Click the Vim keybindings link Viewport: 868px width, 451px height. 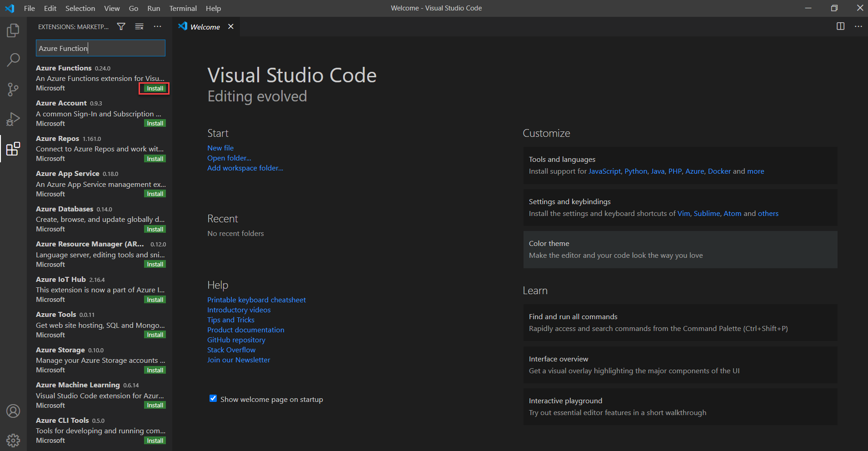[683, 213]
